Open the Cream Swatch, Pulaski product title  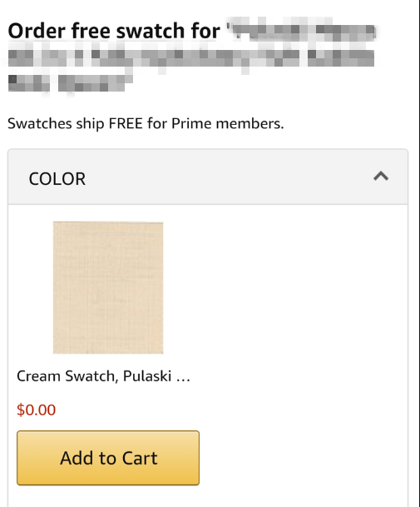pos(103,376)
